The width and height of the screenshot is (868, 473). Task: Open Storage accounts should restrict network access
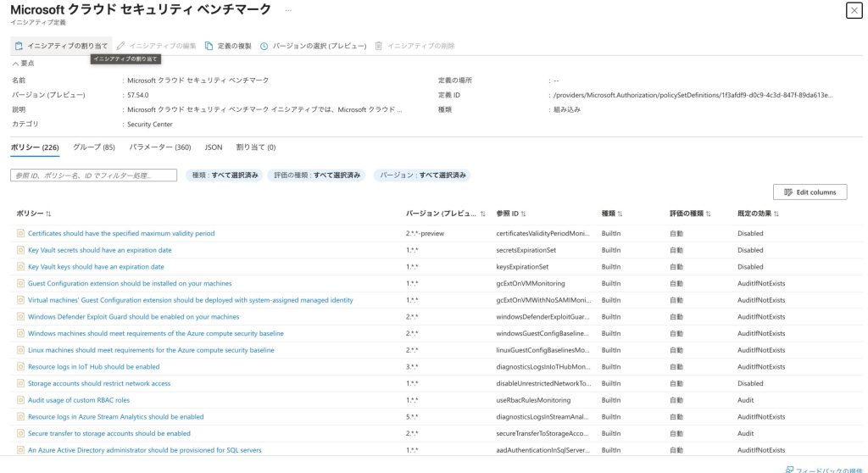click(99, 383)
